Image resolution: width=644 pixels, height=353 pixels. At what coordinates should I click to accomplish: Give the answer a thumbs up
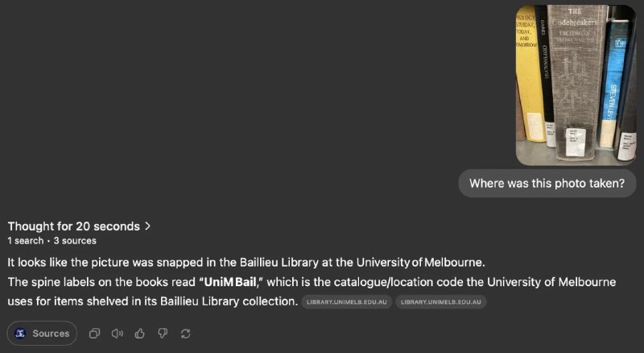(139, 333)
